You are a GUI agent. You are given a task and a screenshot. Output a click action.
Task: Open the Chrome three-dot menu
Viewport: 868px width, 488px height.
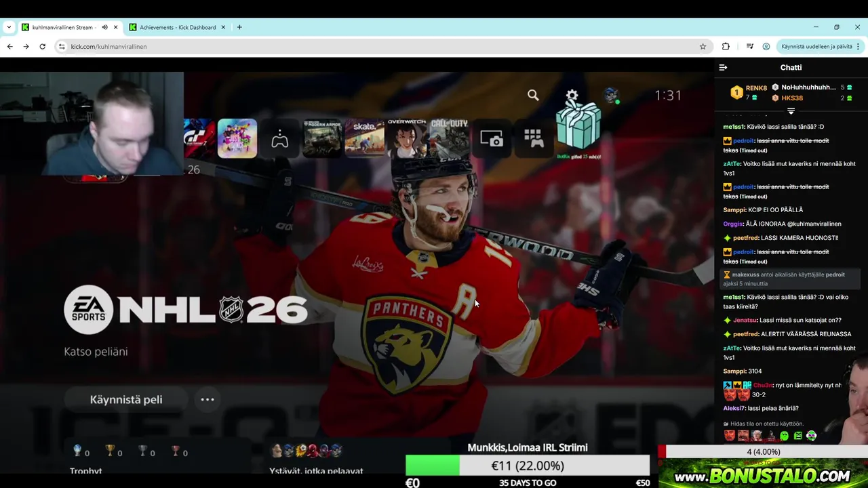click(858, 47)
